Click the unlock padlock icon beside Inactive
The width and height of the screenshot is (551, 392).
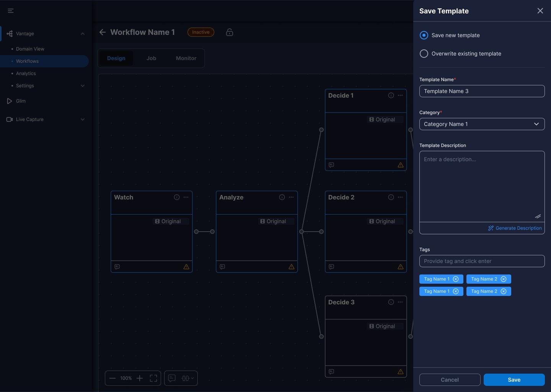pyautogui.click(x=230, y=32)
